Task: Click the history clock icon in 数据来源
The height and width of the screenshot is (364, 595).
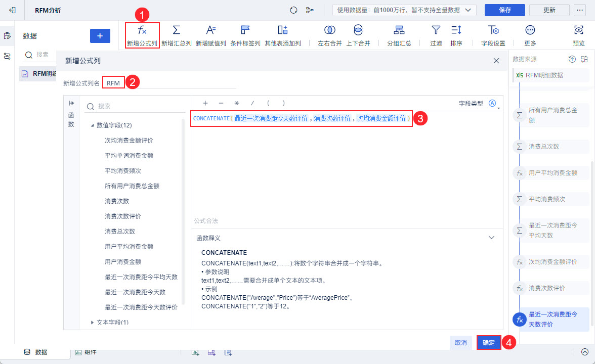Action: tap(572, 59)
